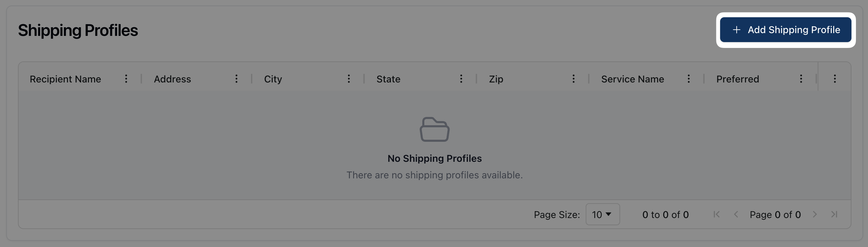Open the last column's options menu
Viewport: 868px width, 247px height.
point(835,79)
